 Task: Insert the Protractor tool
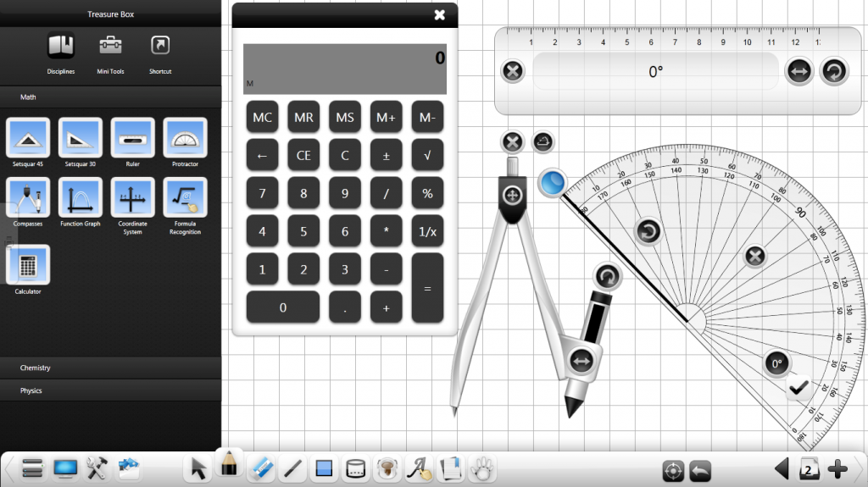pyautogui.click(x=185, y=138)
